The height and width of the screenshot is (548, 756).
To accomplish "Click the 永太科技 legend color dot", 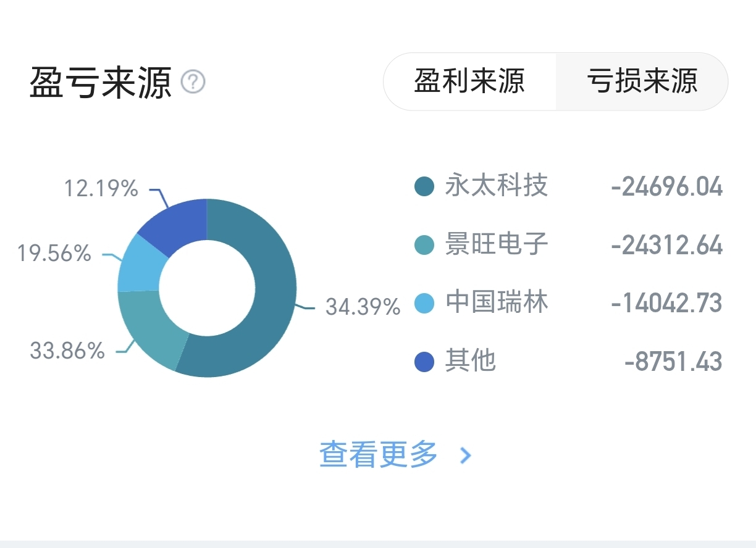I will click(x=424, y=186).
